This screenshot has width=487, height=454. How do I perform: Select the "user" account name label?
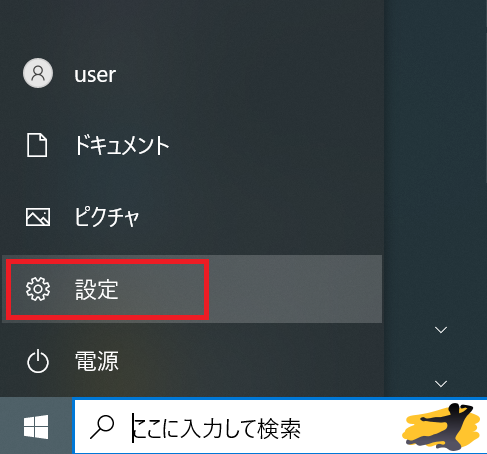click(x=95, y=75)
